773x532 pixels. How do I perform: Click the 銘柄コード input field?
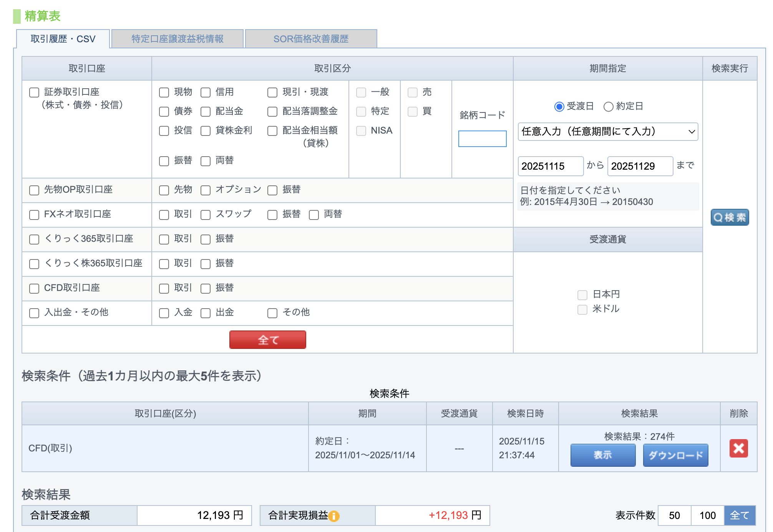tap(482, 139)
